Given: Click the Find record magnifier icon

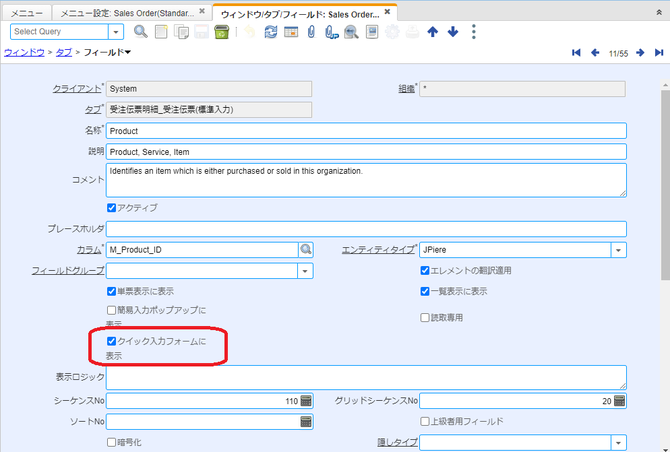Looking at the screenshot, I should (141, 32).
